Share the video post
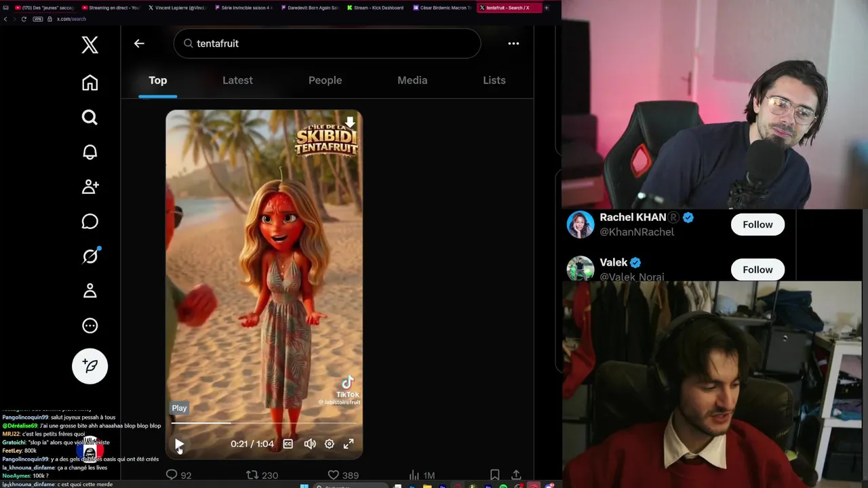The image size is (868, 488). click(516, 475)
